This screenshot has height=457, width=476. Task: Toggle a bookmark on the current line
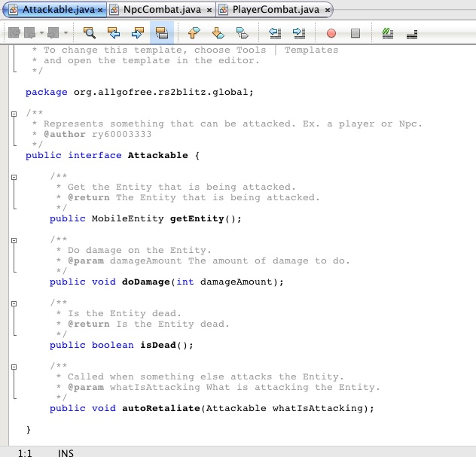tap(243, 32)
